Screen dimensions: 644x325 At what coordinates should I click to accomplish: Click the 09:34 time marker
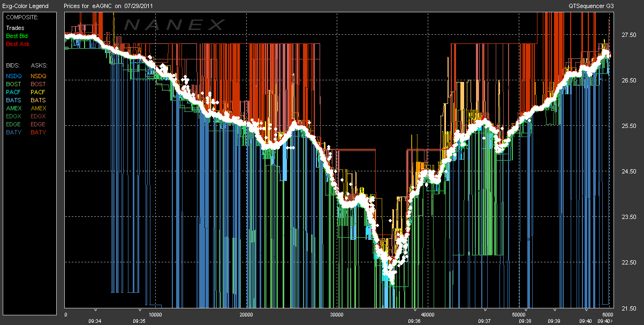tap(95, 321)
